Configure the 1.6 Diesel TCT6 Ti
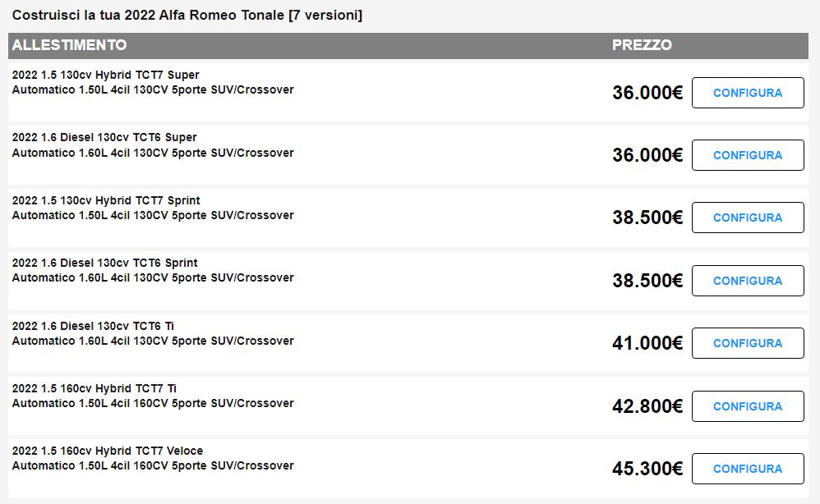 click(x=747, y=343)
